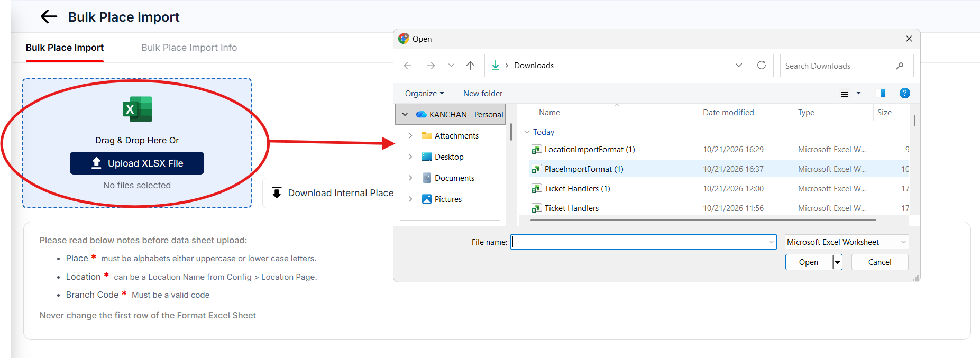Open the split arrow beside the Open button
Screen dimensions: 980x358
point(837,262)
